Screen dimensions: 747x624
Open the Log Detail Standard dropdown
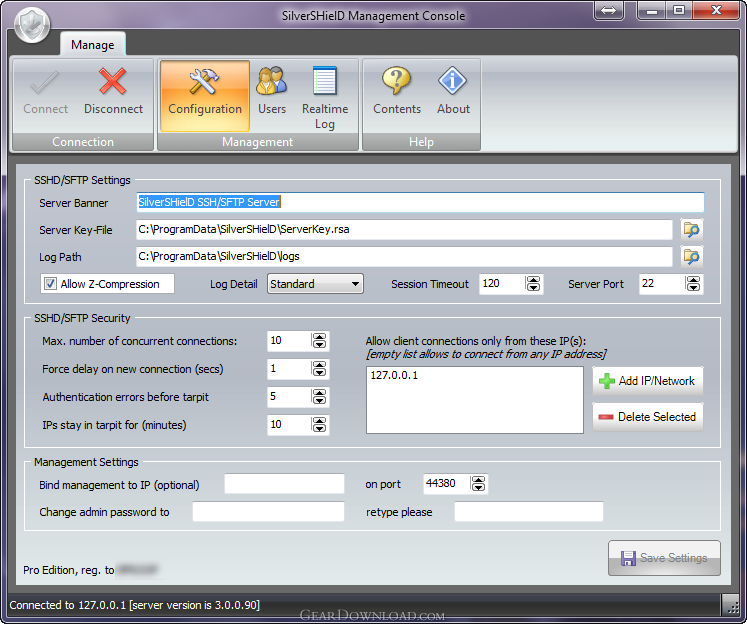[315, 284]
